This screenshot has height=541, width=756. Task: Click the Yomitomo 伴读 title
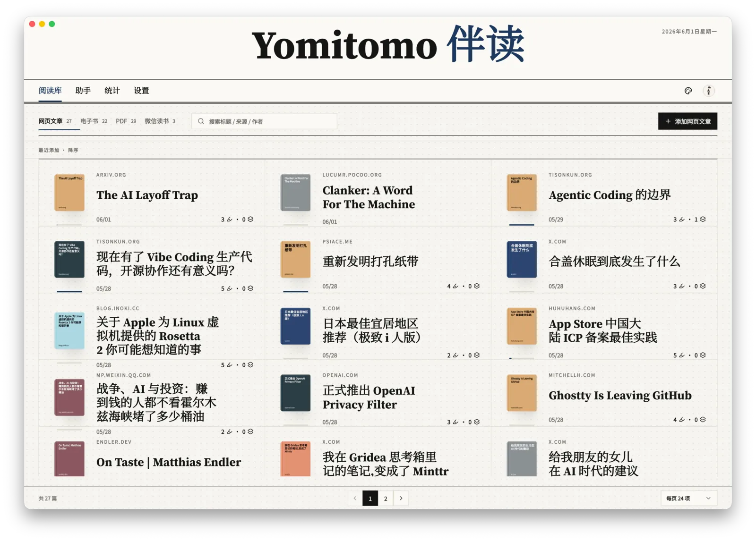[x=388, y=45]
